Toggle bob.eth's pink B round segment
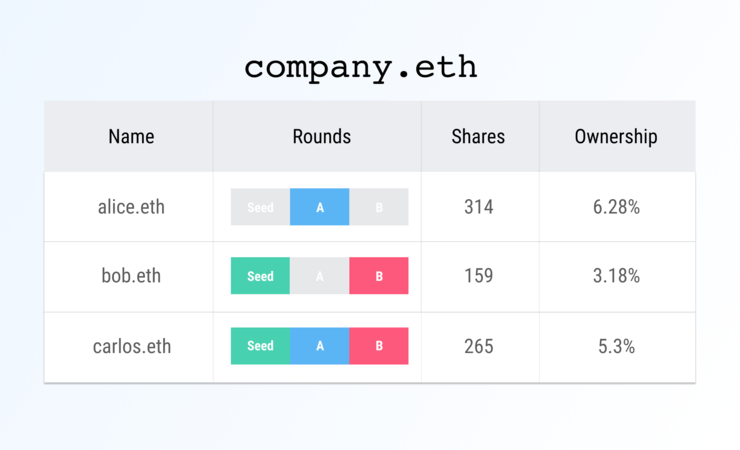 (379, 276)
